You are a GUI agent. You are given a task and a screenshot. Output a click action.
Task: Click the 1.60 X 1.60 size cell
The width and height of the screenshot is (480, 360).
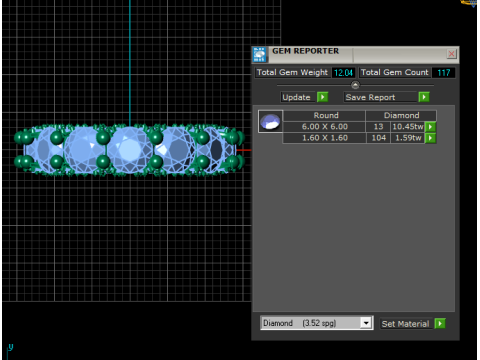click(x=324, y=138)
